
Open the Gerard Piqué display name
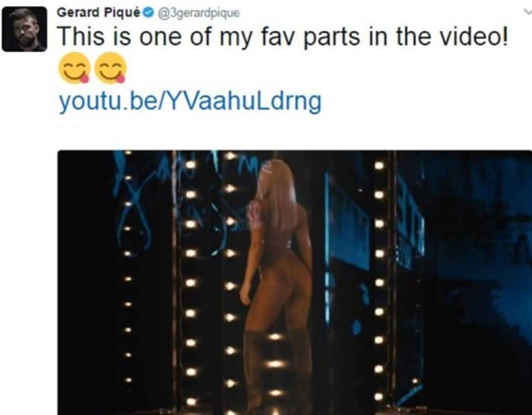[x=99, y=12]
